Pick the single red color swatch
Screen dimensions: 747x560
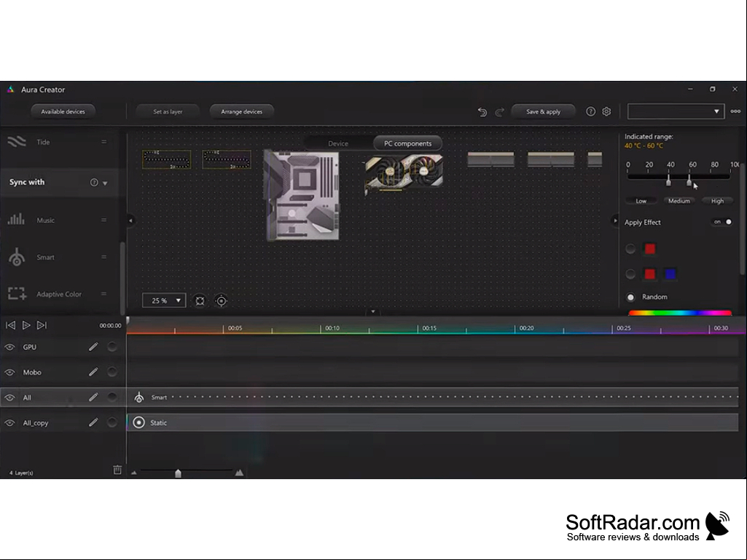[650, 248]
